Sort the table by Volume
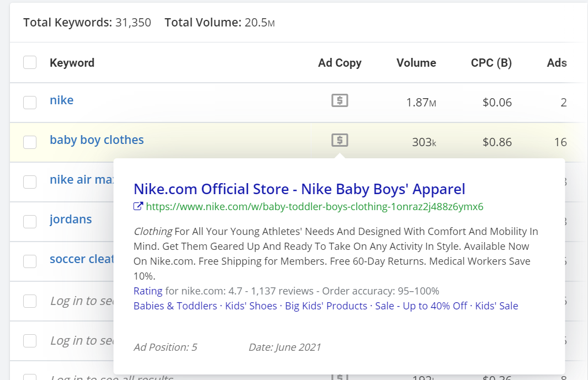 click(x=416, y=62)
